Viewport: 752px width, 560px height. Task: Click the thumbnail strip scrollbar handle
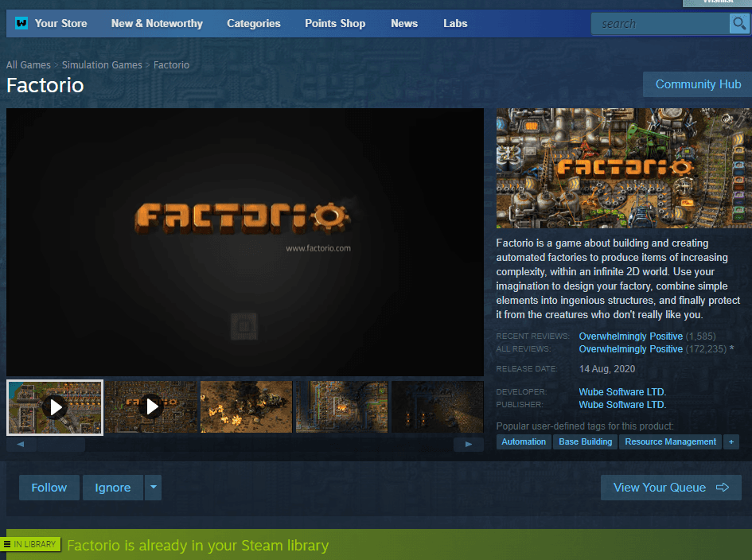61,445
